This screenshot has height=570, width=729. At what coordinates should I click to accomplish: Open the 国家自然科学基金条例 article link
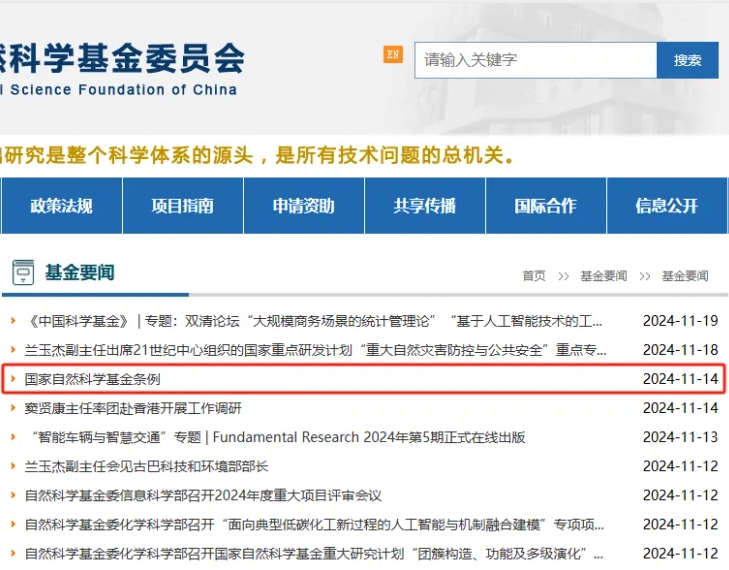tap(92, 379)
